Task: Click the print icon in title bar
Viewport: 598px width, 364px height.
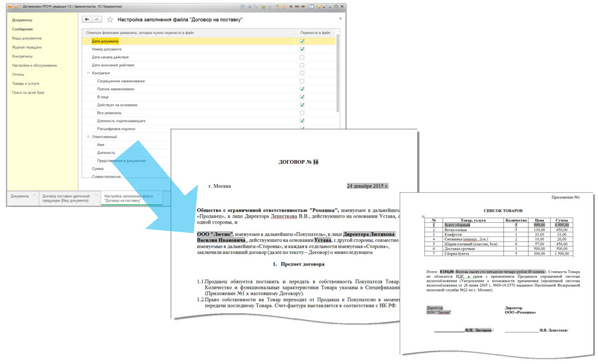Action: [x=250, y=6]
